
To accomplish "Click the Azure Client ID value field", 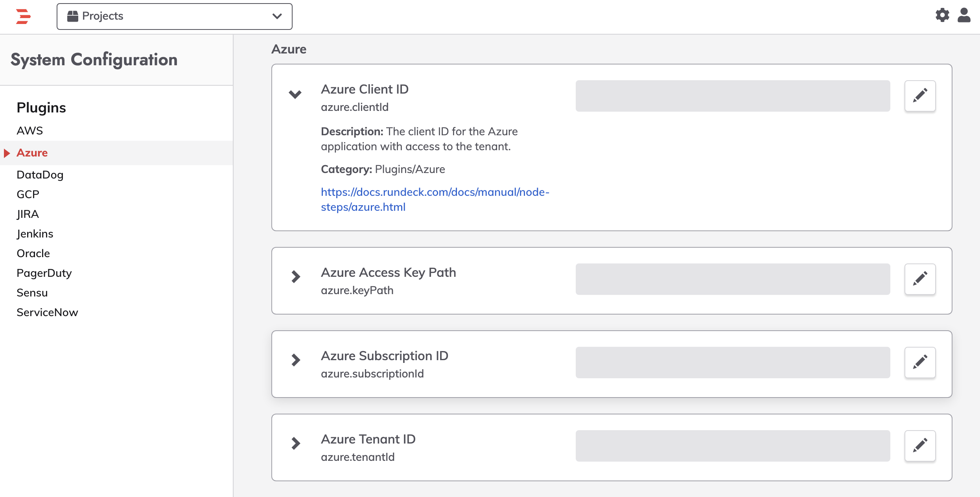I will tap(733, 96).
